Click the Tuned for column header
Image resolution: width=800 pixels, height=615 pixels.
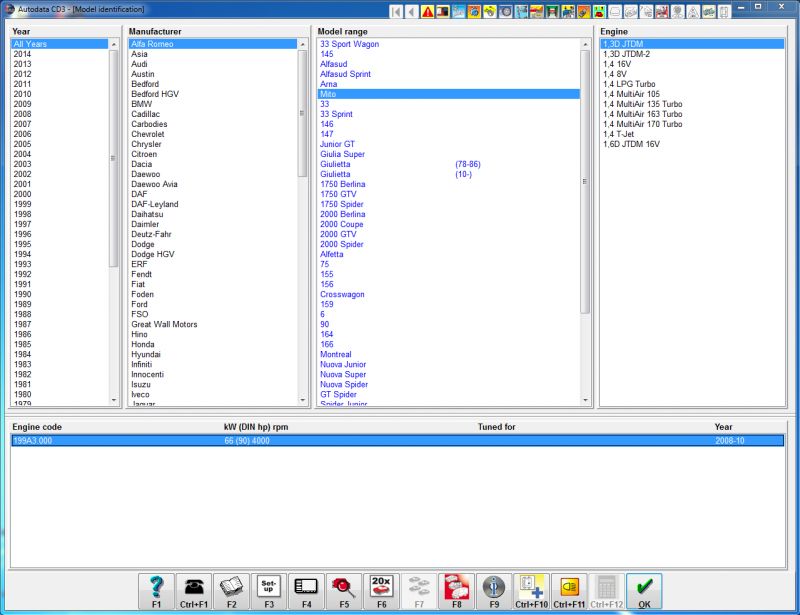tap(496, 427)
